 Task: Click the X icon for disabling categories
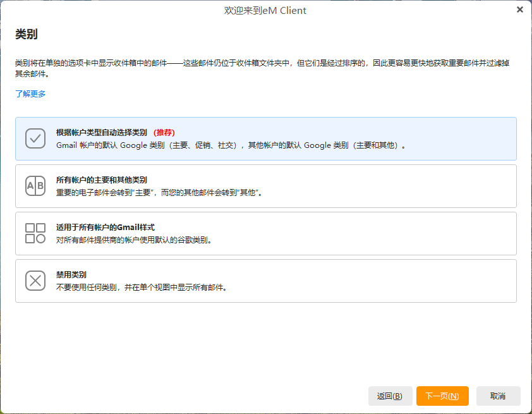[x=35, y=281]
